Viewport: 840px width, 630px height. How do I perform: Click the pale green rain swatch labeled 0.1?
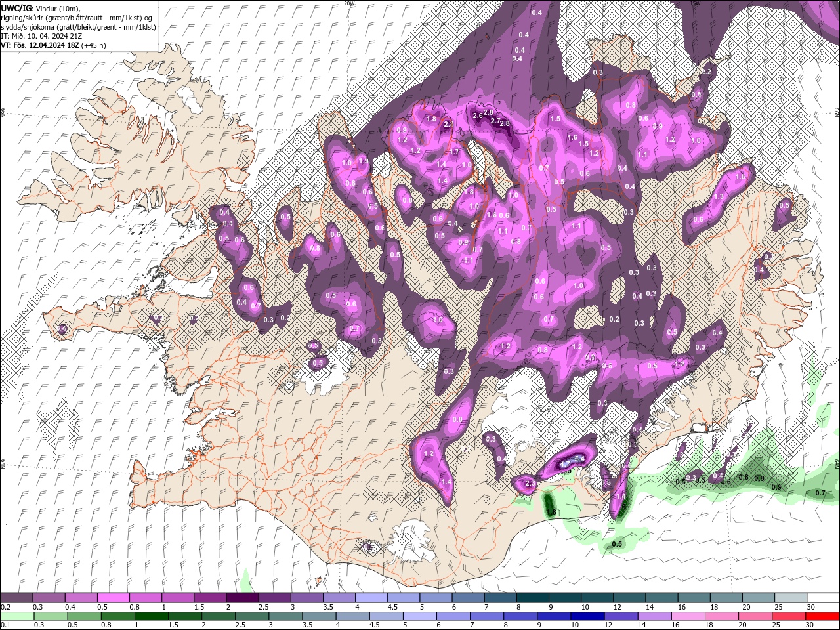(x=18, y=616)
